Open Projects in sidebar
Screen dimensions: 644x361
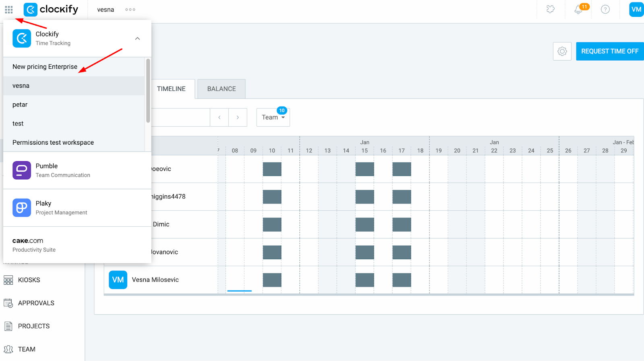click(x=34, y=326)
